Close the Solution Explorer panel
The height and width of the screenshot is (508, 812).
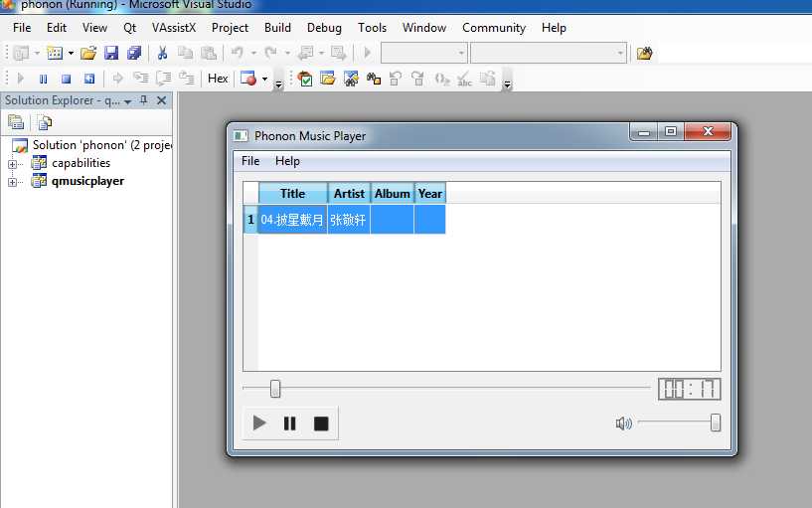click(162, 100)
